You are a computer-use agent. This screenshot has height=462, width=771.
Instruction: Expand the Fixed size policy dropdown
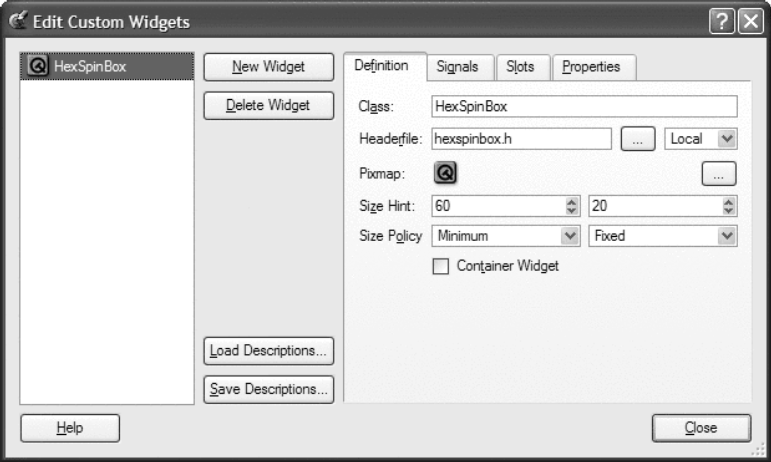(663, 237)
